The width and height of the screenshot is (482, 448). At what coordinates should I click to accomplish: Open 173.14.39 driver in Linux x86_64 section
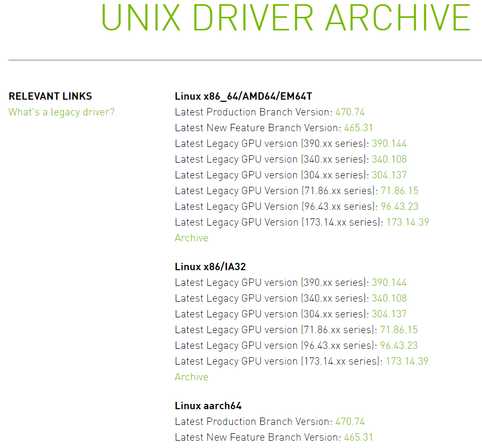(x=408, y=222)
